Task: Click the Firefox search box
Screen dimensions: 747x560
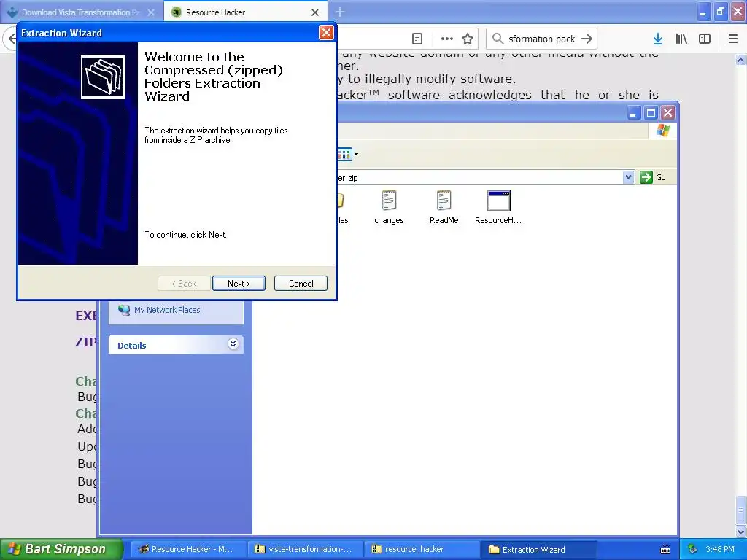Action: pos(541,39)
